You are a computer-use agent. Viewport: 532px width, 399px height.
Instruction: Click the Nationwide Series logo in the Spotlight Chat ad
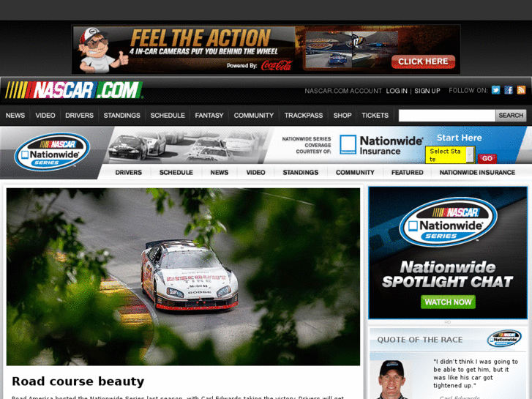point(448,222)
